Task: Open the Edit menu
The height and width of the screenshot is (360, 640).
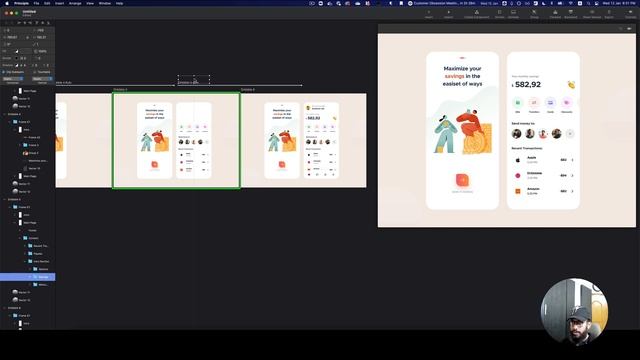Action: point(47,3)
